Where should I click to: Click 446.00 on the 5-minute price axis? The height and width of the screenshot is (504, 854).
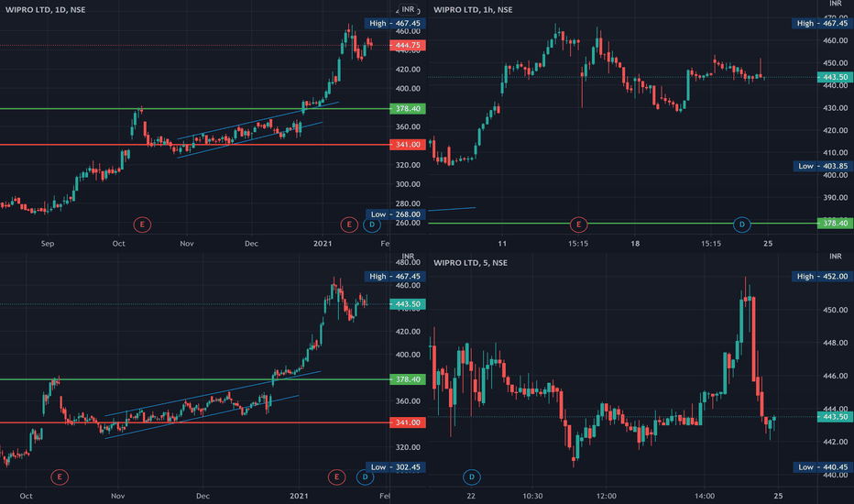(836, 376)
